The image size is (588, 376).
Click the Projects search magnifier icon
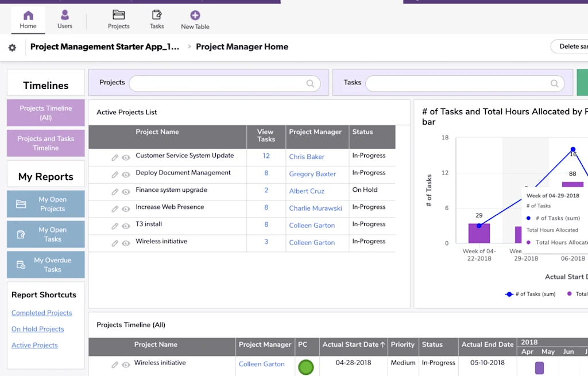pos(310,84)
